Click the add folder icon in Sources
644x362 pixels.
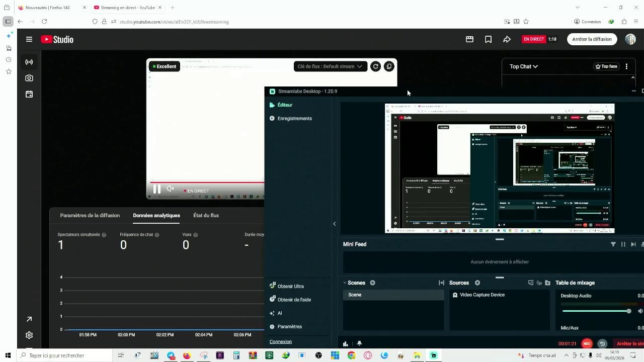[547, 283]
